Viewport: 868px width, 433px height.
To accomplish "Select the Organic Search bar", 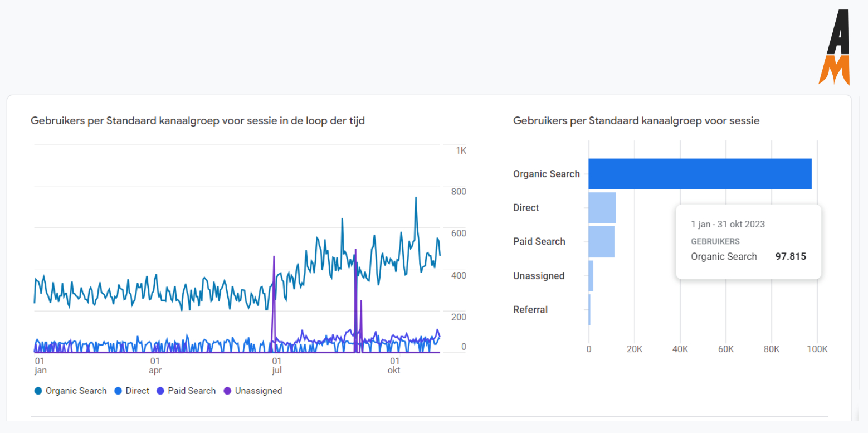I will [700, 174].
